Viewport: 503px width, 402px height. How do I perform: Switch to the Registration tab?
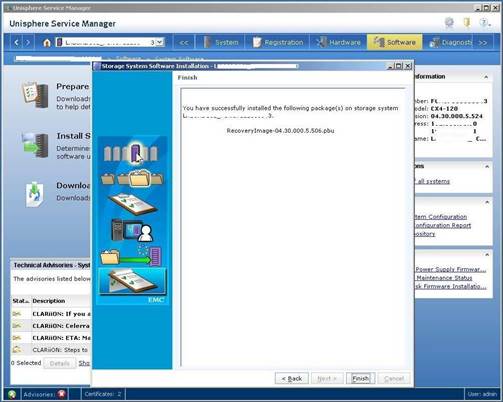[x=278, y=42]
